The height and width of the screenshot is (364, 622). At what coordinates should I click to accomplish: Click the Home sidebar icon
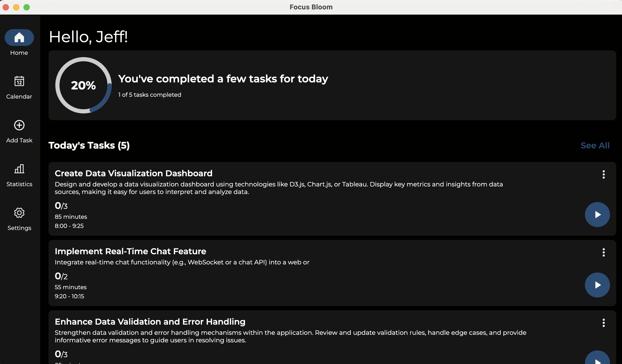point(19,38)
